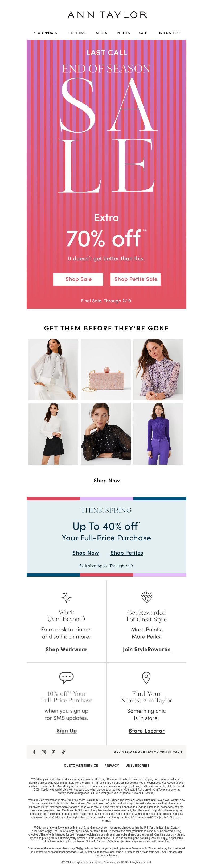Open the Instagram social icon

coord(44,752)
